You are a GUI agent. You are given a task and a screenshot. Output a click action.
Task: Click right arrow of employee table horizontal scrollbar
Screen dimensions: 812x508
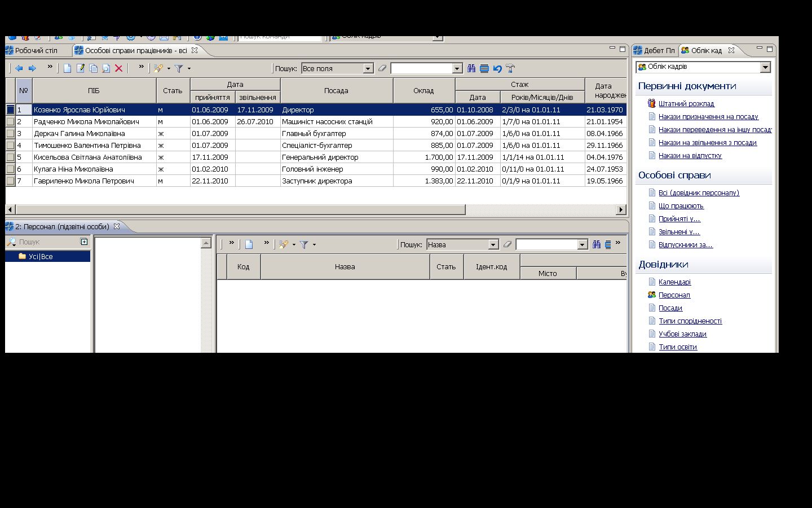tap(621, 209)
